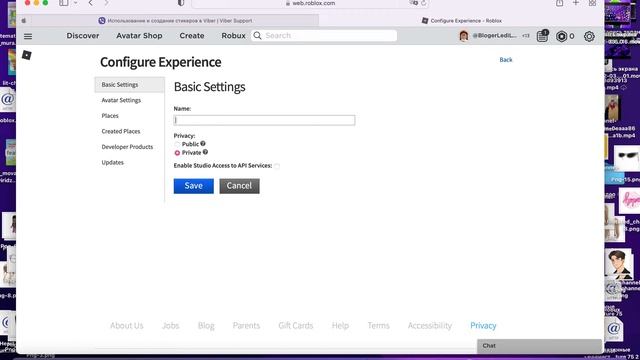Open the Help footer link
This screenshot has height=360, width=640.
click(x=340, y=325)
